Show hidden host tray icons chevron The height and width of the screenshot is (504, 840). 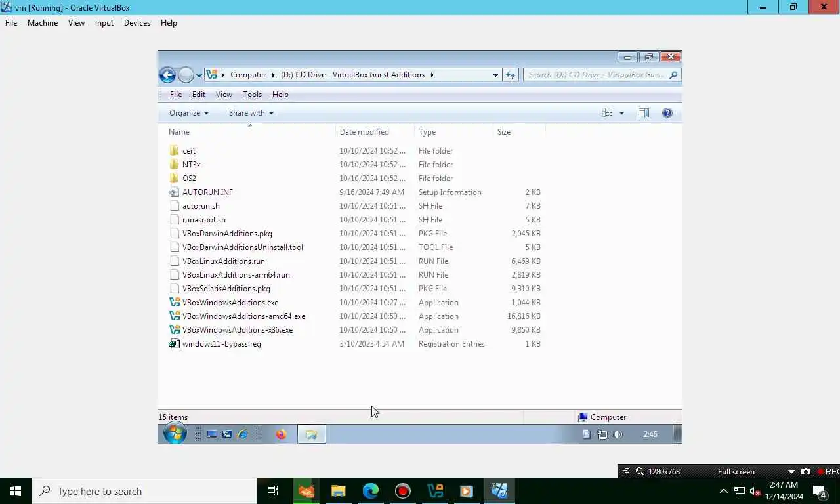[x=724, y=491]
